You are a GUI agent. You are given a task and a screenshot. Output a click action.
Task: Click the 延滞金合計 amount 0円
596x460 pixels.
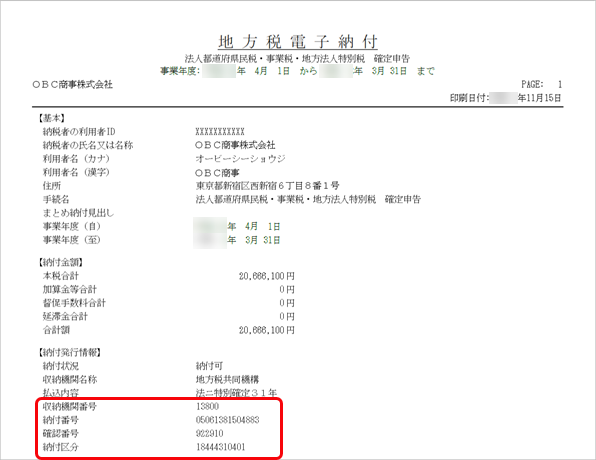287,316
